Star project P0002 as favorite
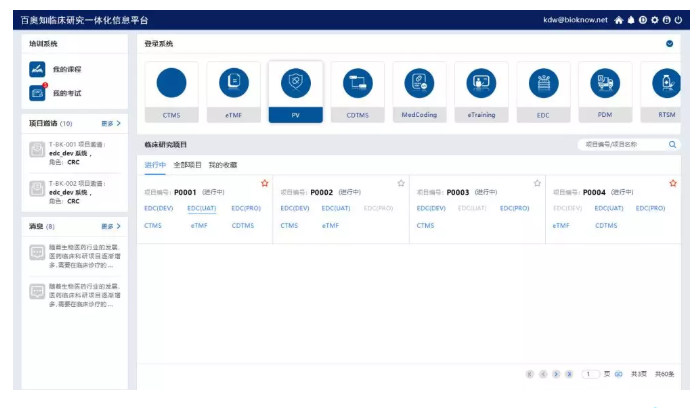Screen dimensions: 700x408 (401, 183)
